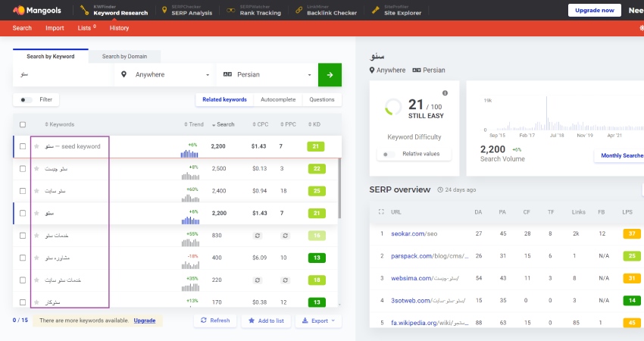Sort by CPC column header
Image resolution: width=644 pixels, height=341 pixels.
coord(261,124)
